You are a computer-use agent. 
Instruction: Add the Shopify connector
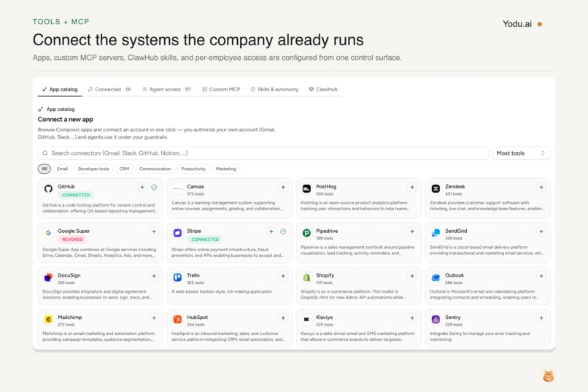[412, 276]
